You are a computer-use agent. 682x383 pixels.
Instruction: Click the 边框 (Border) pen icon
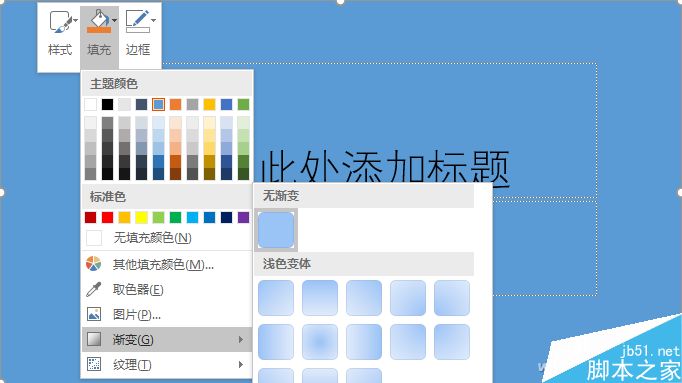point(137,21)
